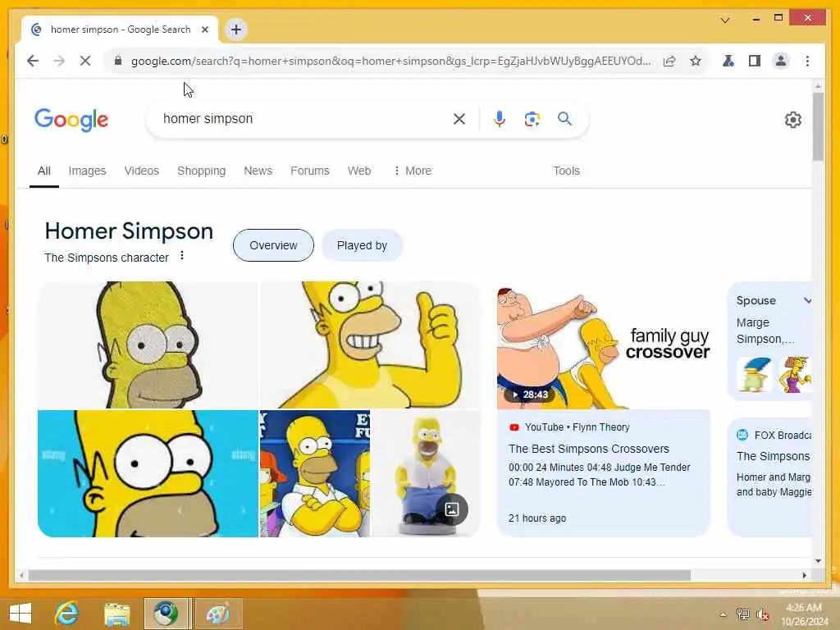Open the Chrome three-dot menu
The width and height of the screenshot is (840, 630).
tap(807, 61)
